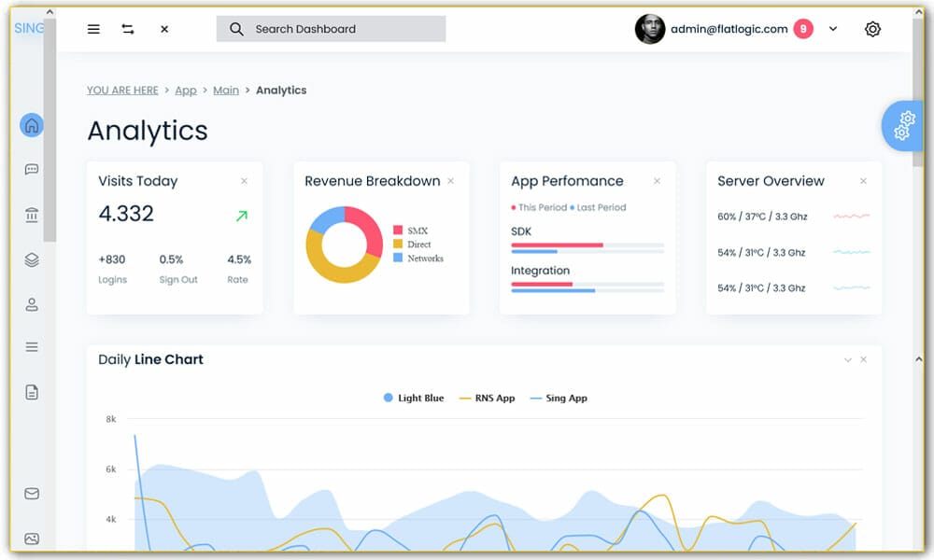Image resolution: width=934 pixels, height=560 pixels.
Task: Click the bank/building icon in the sidebar
Action: coord(31,214)
